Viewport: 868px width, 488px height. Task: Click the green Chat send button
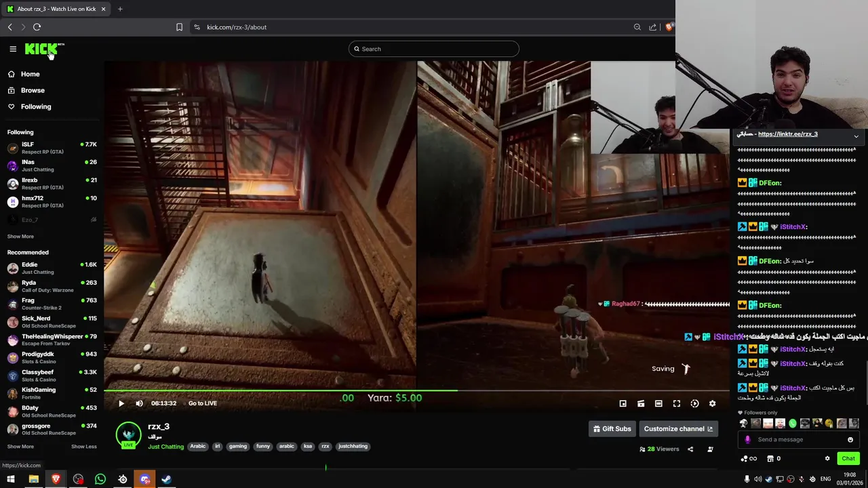(848, 459)
